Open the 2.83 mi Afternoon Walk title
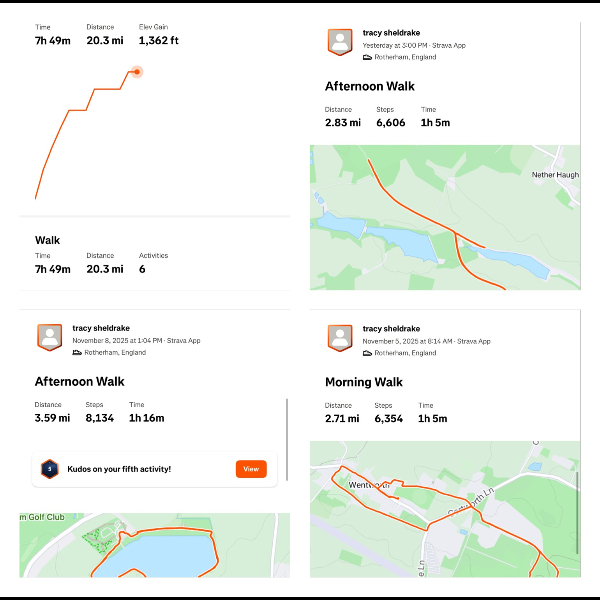The height and width of the screenshot is (600, 600). click(369, 87)
